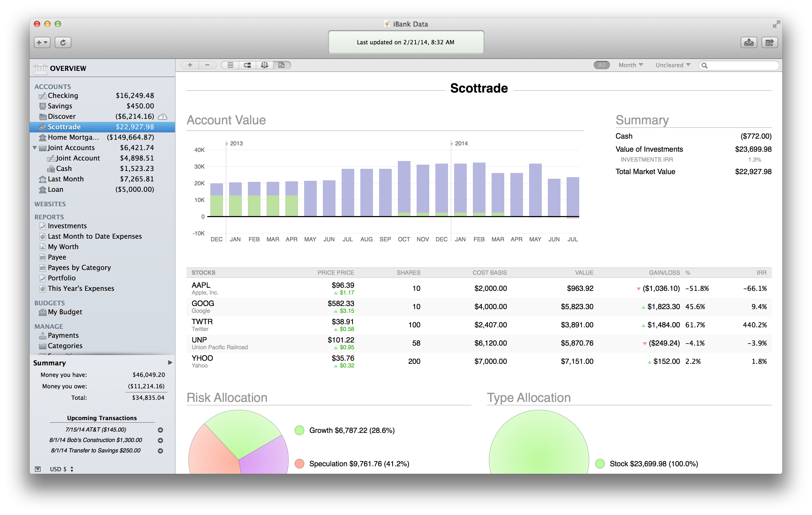Open My Budget under Budgets
This screenshot has width=812, height=515.
(65, 312)
